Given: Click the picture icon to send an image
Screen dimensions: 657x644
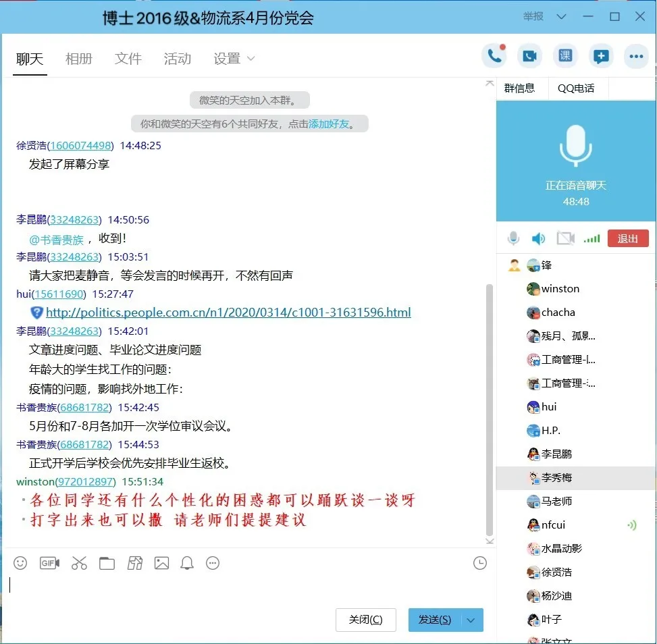Looking at the screenshot, I should coord(161,563).
